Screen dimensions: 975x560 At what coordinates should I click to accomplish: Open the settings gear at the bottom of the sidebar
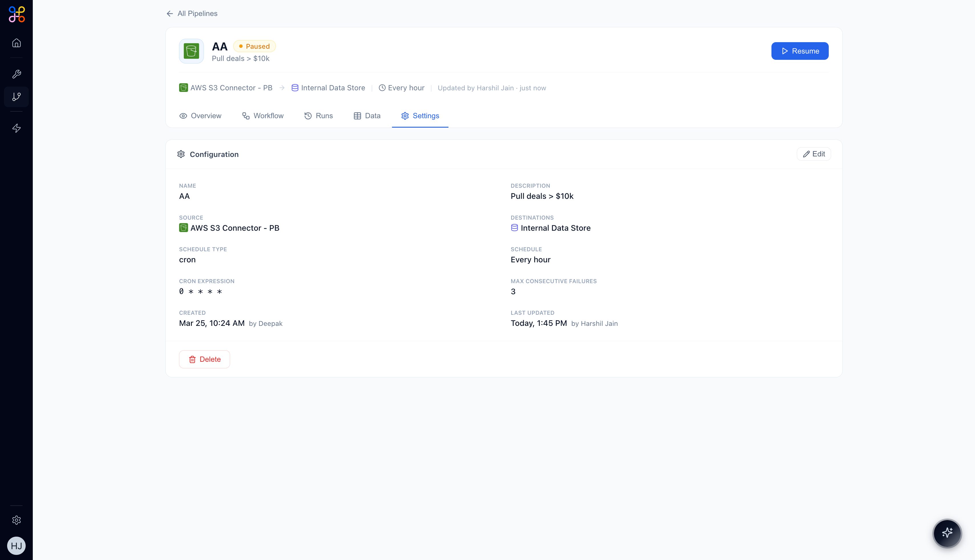tap(17, 520)
